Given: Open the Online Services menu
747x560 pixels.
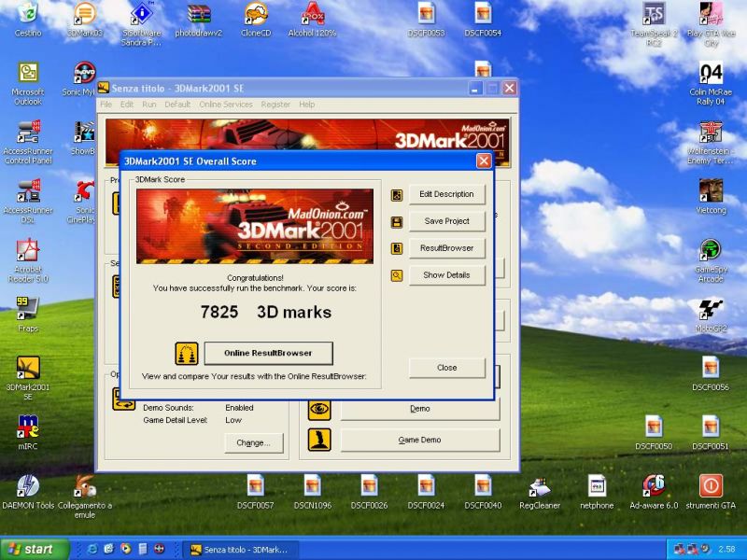Looking at the screenshot, I should pos(226,105).
